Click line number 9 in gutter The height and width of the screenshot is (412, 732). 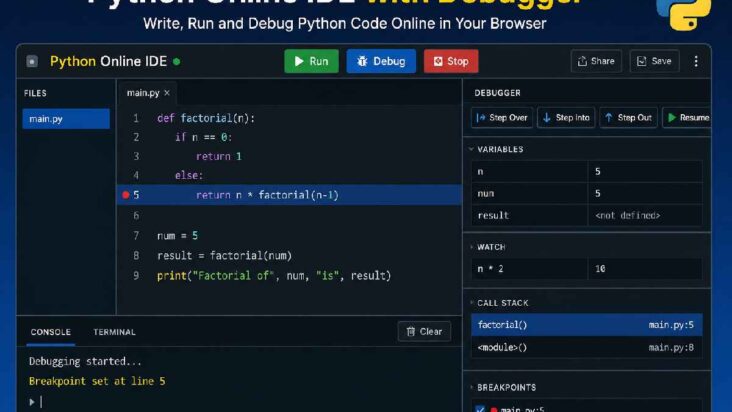tap(136, 276)
